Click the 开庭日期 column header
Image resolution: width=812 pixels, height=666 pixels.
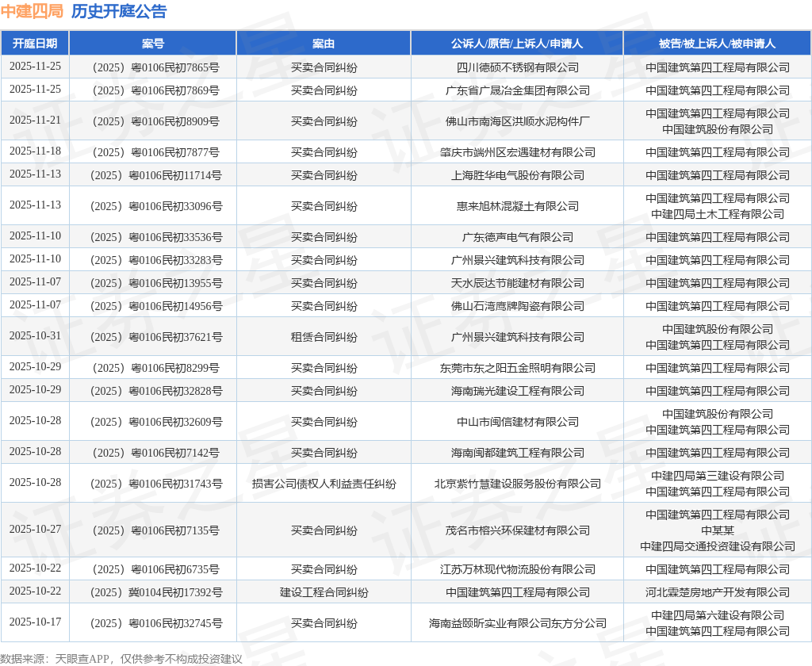[x=35, y=44]
